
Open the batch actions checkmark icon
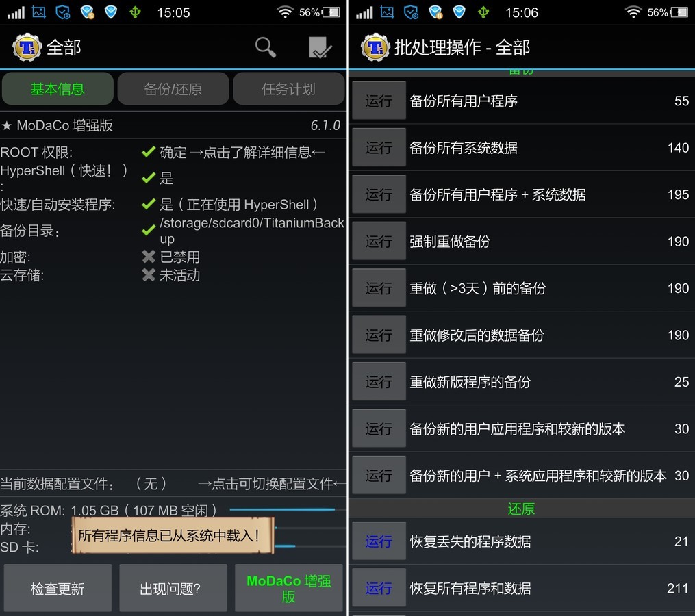(x=320, y=47)
